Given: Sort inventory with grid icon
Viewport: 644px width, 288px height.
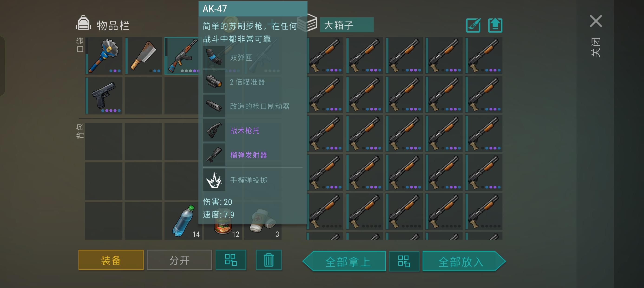Looking at the screenshot, I should 231,260.
